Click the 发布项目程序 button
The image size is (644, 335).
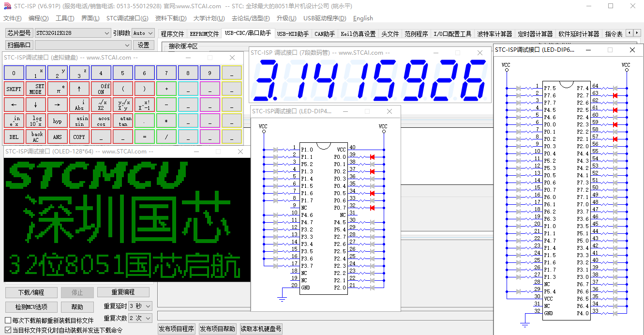(x=177, y=329)
